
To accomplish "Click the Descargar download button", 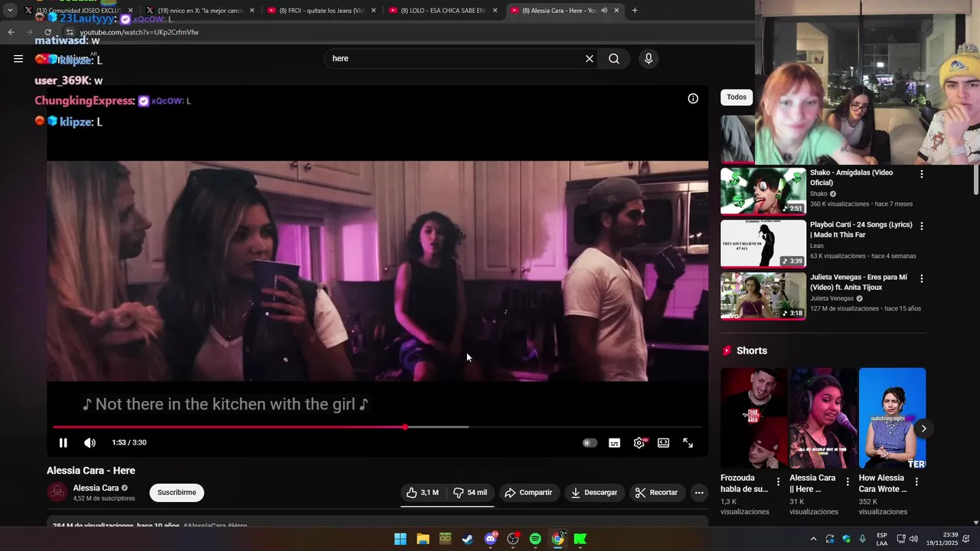I will tap(593, 493).
